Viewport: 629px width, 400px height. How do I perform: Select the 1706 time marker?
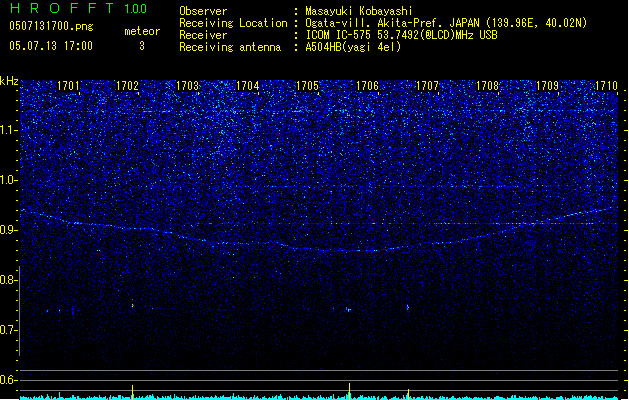point(368,86)
